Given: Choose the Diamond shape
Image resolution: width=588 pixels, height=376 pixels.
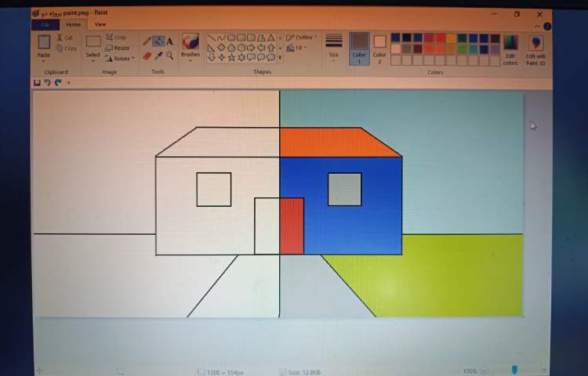Looking at the screenshot, I should pos(221,48).
